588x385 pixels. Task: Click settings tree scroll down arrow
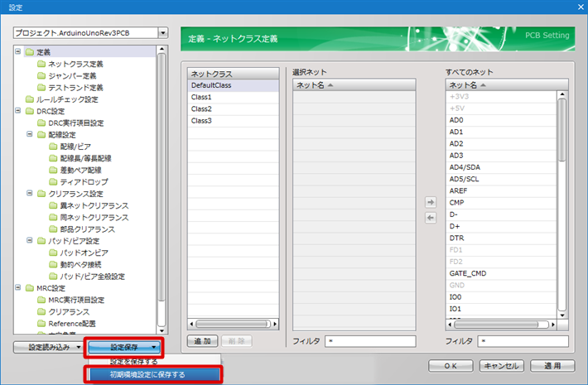tap(161, 330)
